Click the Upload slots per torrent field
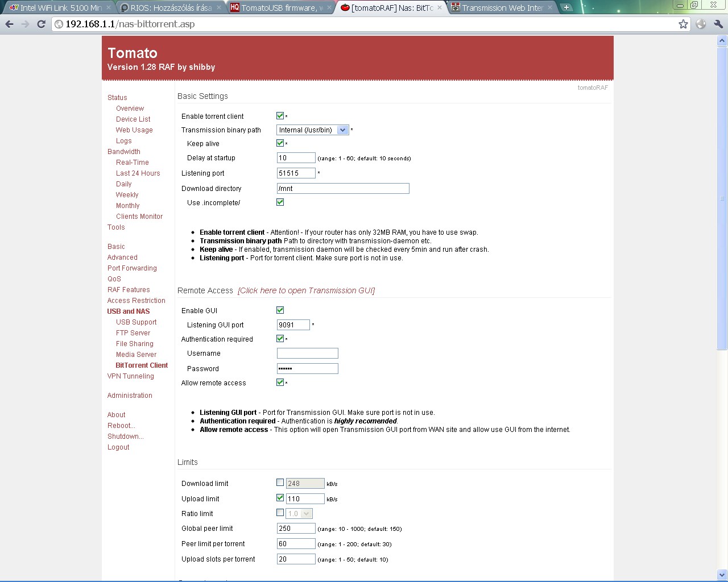This screenshot has width=728, height=582. point(296,559)
